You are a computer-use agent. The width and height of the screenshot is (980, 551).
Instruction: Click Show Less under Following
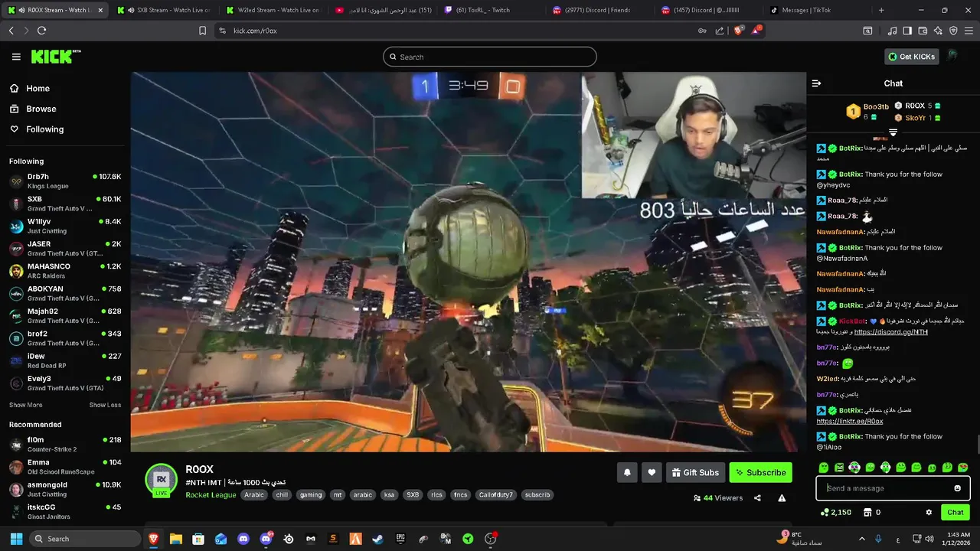pyautogui.click(x=105, y=405)
